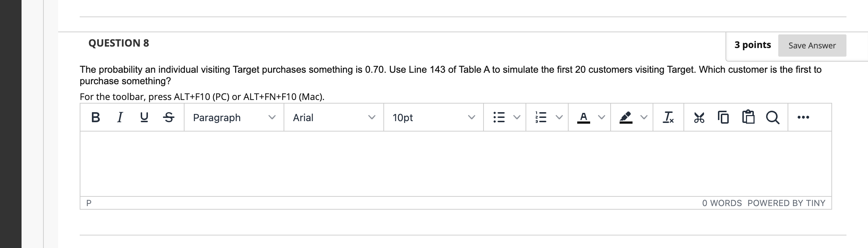Click the clear formatting Tx icon

pyautogui.click(x=668, y=118)
